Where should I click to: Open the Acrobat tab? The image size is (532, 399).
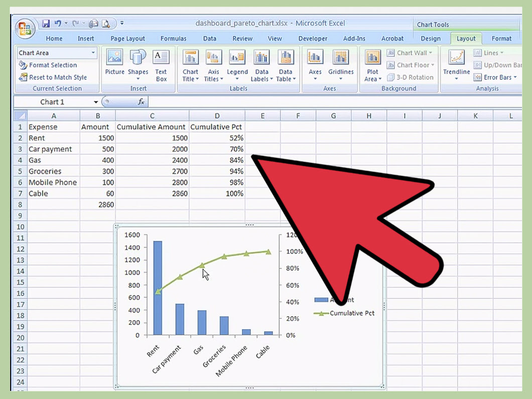[392, 39]
